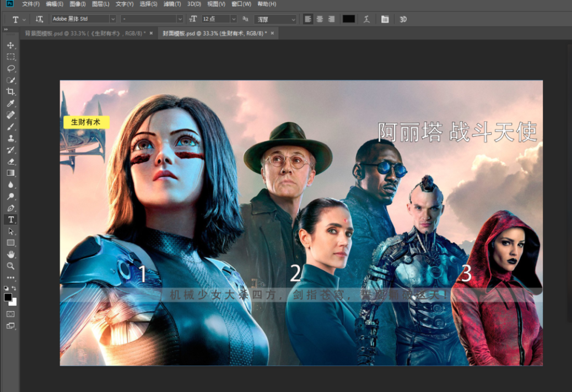Image resolution: width=572 pixels, height=392 pixels.
Task: Open the foreground color picker
Action: click(x=8, y=297)
